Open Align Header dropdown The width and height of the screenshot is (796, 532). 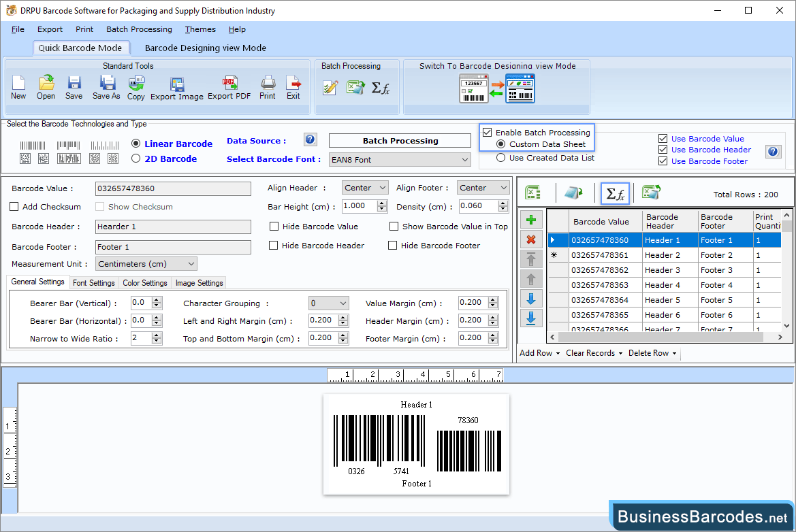[x=365, y=188]
